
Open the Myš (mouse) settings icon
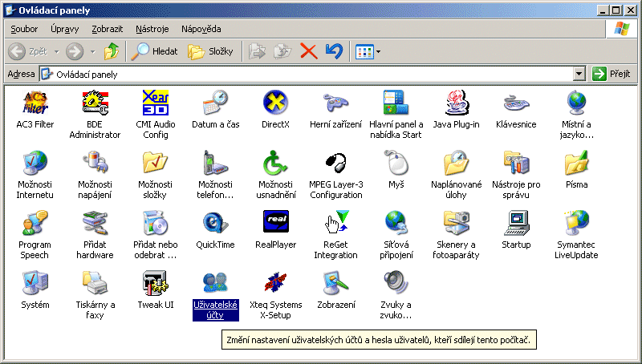(396, 163)
